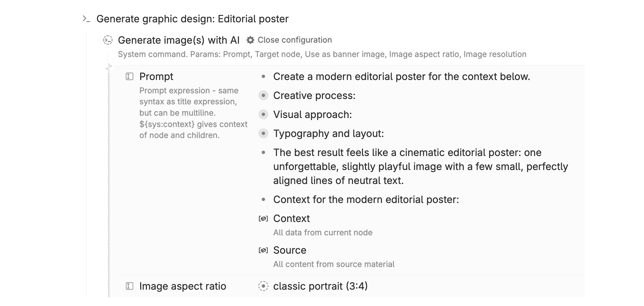The width and height of the screenshot is (644, 306).
Task: Click the Prompt parameter label
Action: pos(156,77)
